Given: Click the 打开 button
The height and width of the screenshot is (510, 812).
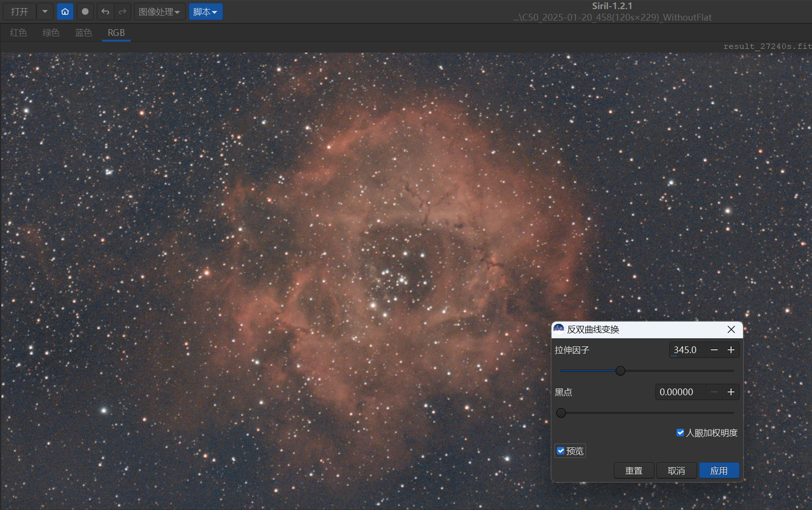Looking at the screenshot, I should [x=20, y=11].
